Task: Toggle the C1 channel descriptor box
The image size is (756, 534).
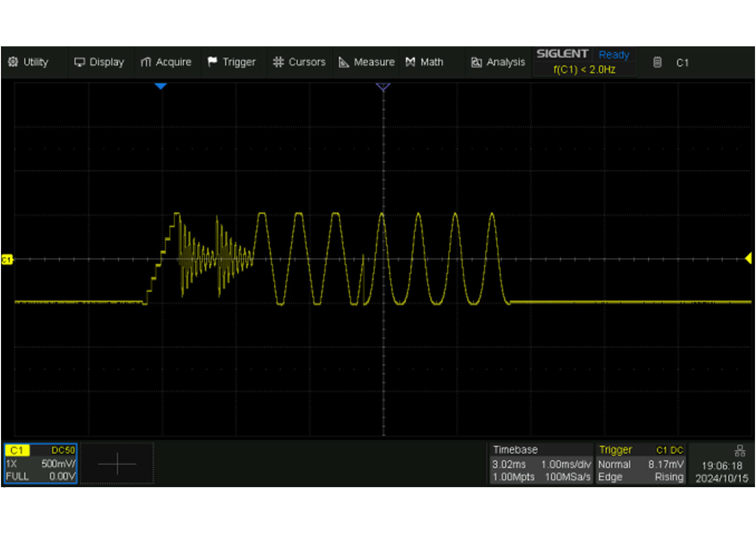Action: tap(40, 463)
